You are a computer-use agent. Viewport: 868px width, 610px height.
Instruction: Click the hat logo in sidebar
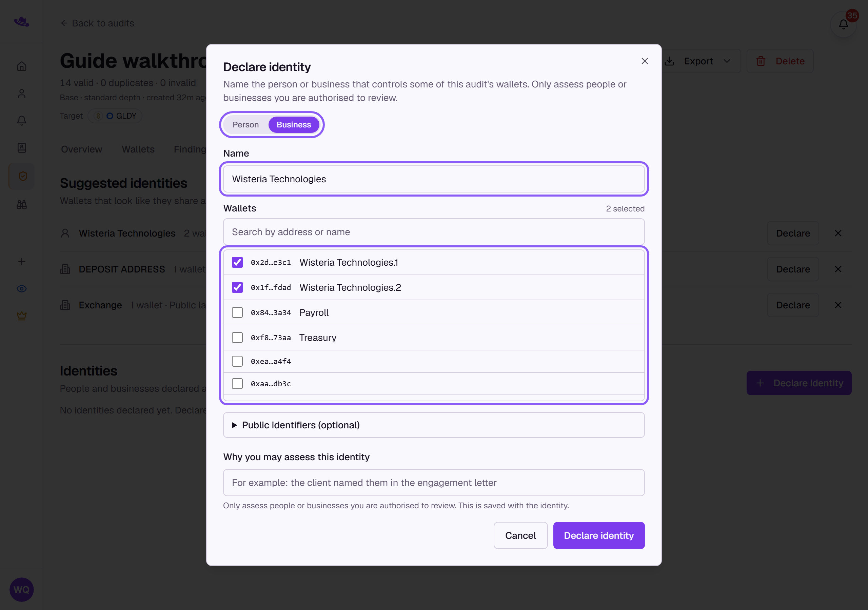click(x=22, y=22)
